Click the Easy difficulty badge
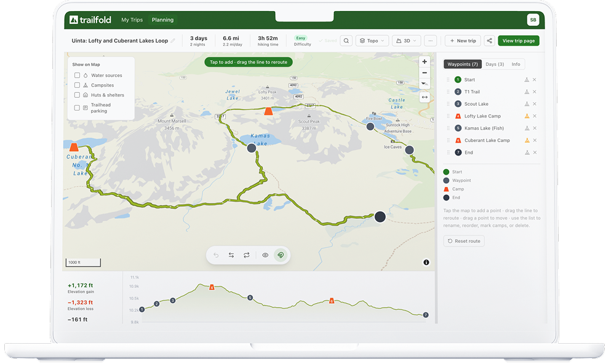Screen dimensions: 606x364 [301, 38]
